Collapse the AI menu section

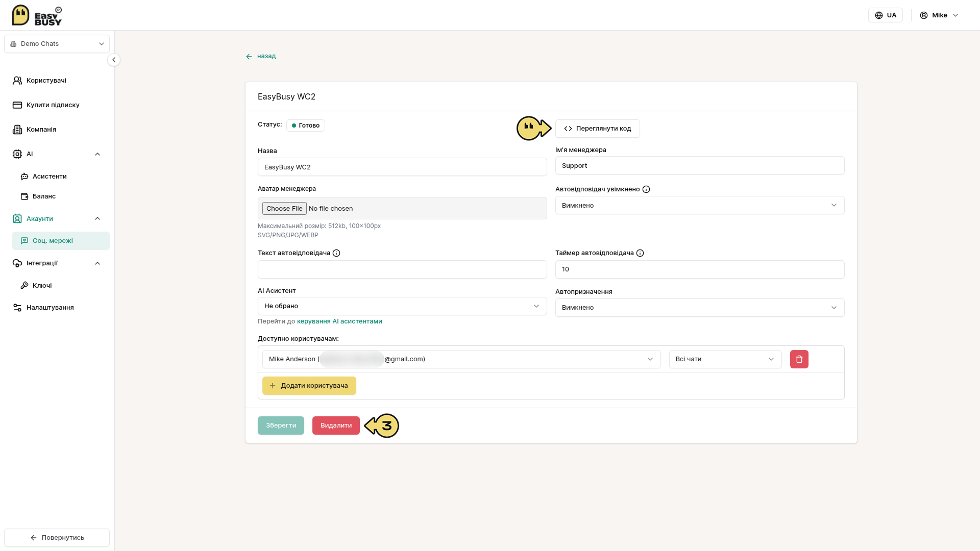tap(97, 154)
